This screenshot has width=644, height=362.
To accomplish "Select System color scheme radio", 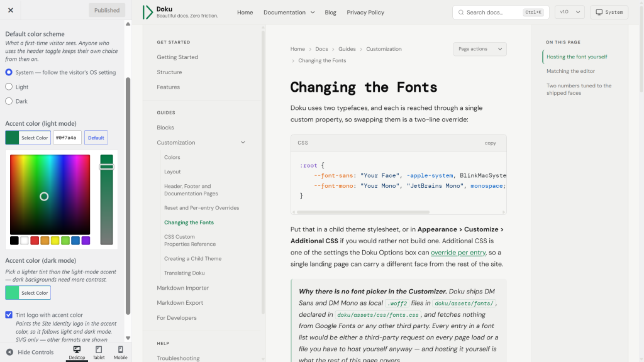I will [9, 72].
